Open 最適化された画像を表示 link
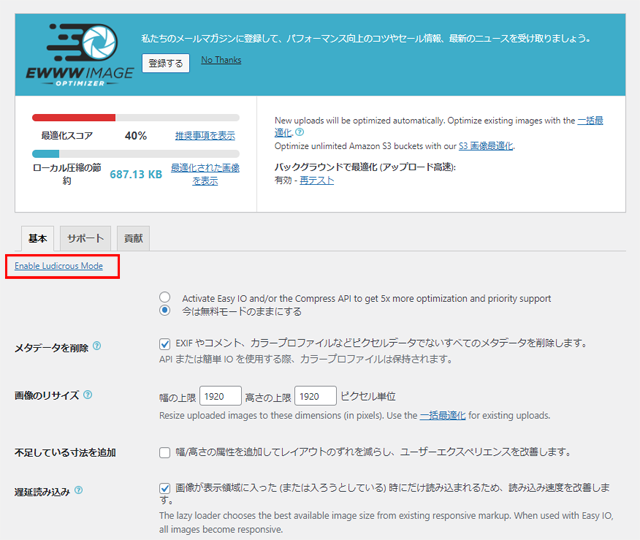The height and width of the screenshot is (540, 640). click(x=205, y=174)
